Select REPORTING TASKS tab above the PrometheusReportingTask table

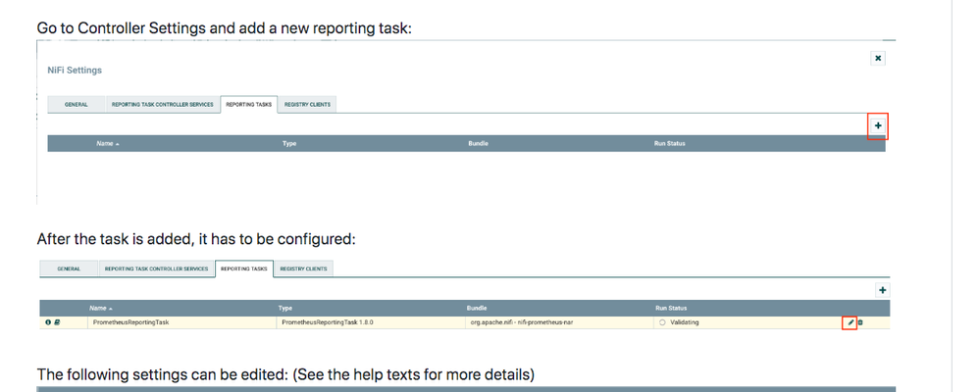click(243, 269)
